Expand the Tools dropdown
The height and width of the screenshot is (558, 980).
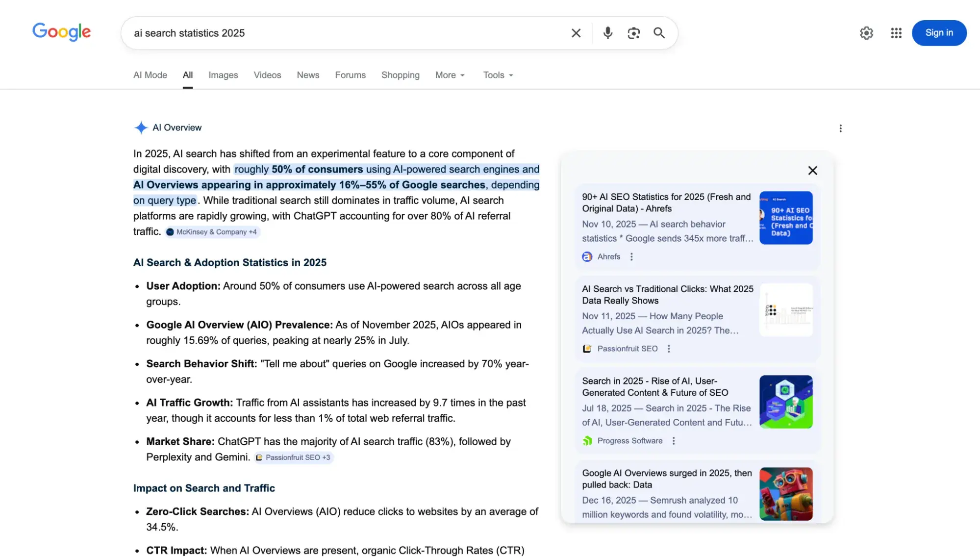(497, 75)
